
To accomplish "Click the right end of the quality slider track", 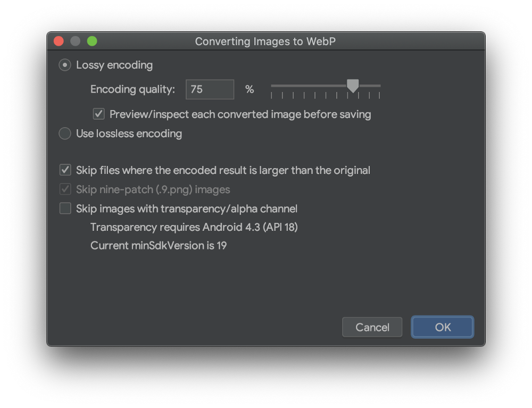I will click(x=379, y=86).
